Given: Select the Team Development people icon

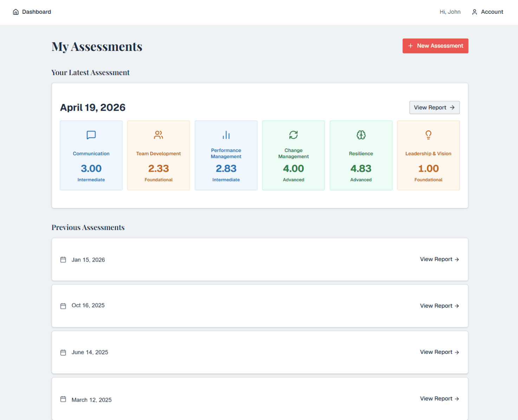Looking at the screenshot, I should point(158,134).
